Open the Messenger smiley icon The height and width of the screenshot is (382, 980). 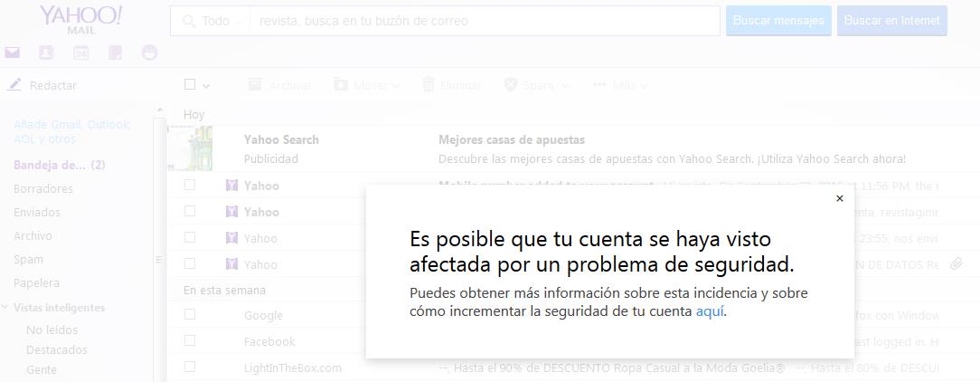(149, 53)
